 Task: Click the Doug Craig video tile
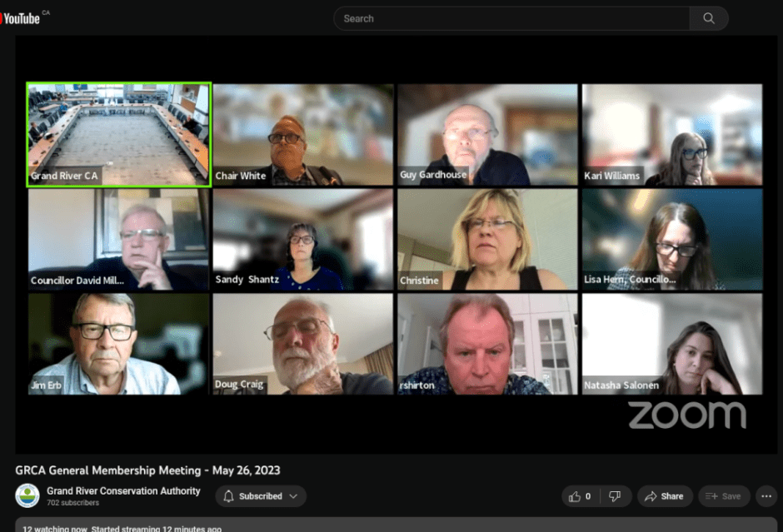point(303,344)
